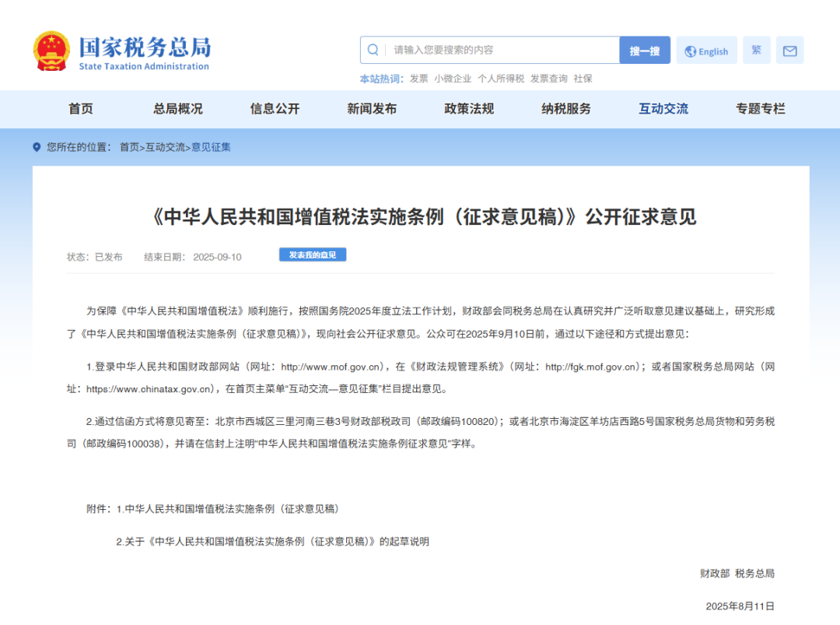Click the 本站热词 label

pos(381,79)
